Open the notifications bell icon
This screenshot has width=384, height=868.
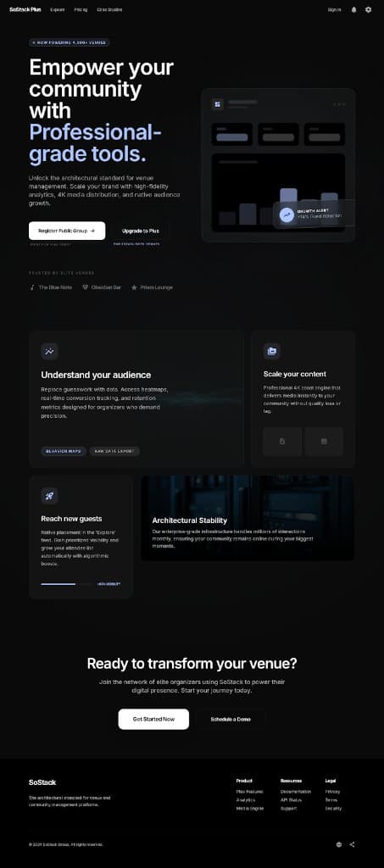354,10
